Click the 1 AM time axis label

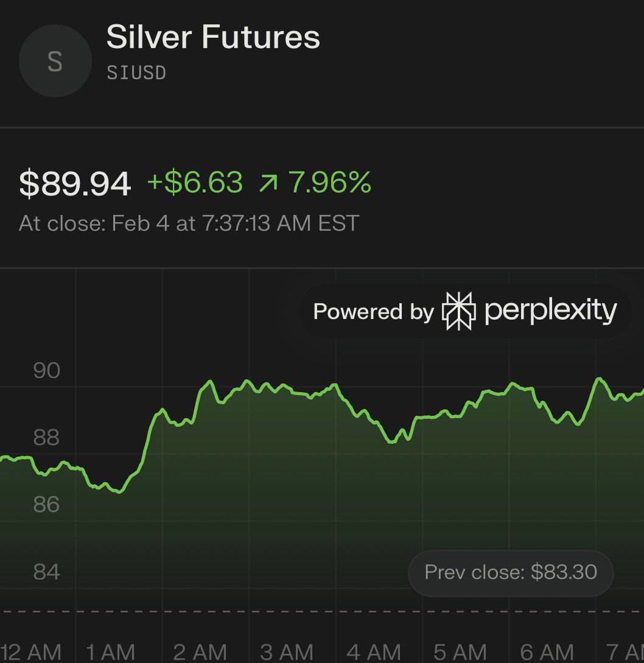click(110, 652)
